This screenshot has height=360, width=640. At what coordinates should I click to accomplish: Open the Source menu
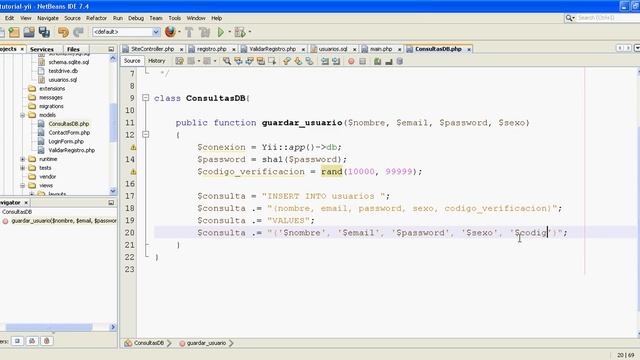tap(72, 18)
